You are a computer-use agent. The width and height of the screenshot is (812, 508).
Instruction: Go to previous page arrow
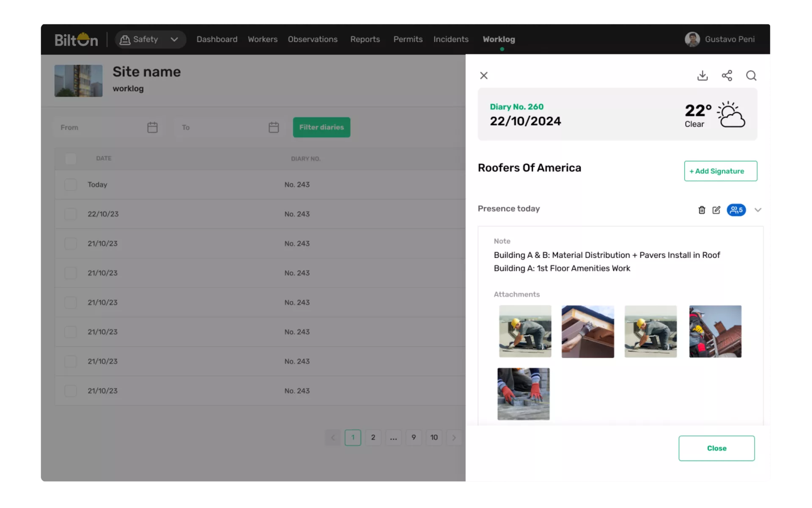pos(333,438)
